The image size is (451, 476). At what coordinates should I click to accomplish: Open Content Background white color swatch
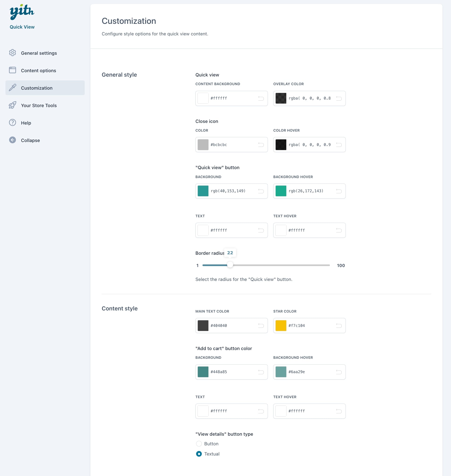coord(203,98)
